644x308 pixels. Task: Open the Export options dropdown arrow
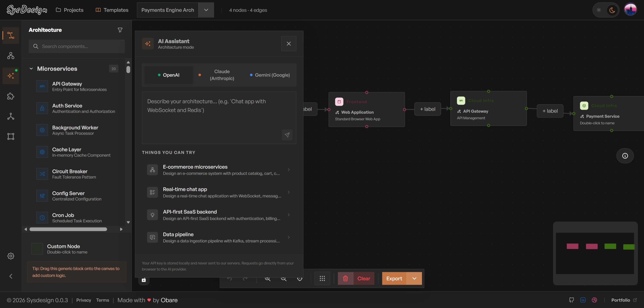pos(414,278)
